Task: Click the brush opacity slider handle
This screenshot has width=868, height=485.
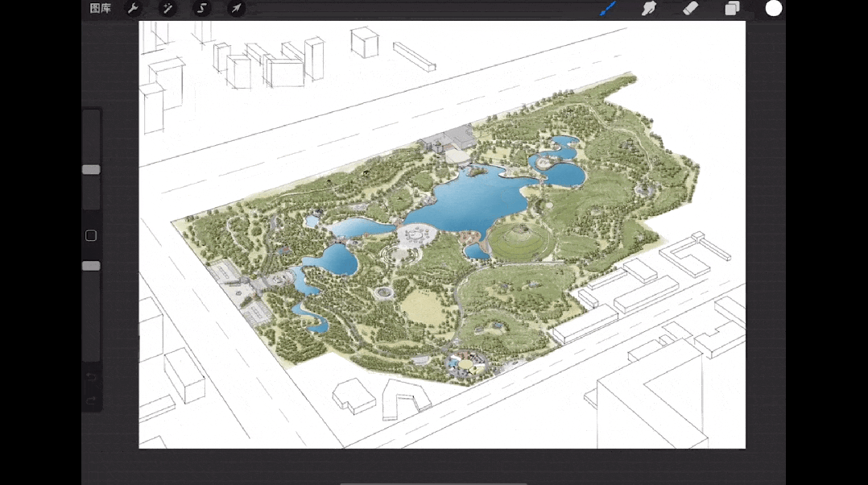Action: pos(91,266)
